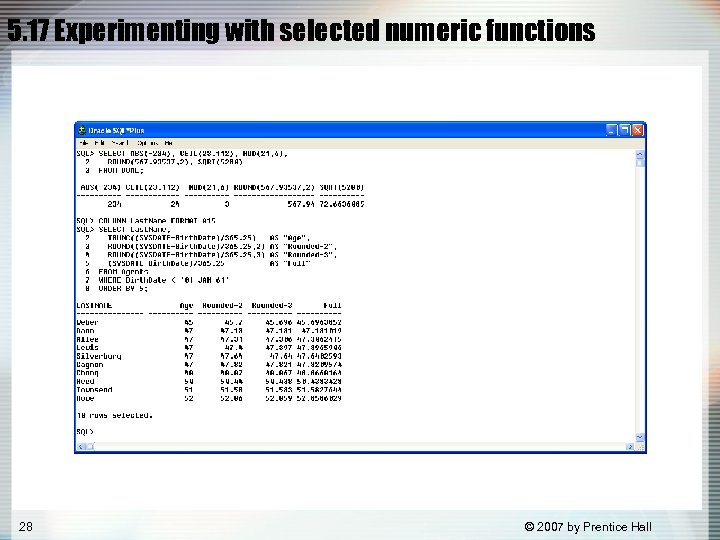Click the WHERE BirthDate condition line

(x=157, y=280)
